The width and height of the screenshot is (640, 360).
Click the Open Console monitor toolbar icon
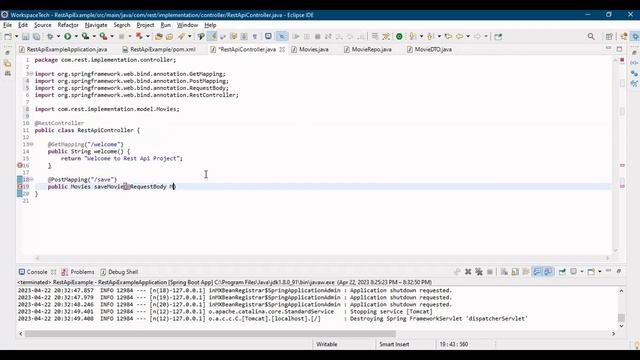(268, 36)
